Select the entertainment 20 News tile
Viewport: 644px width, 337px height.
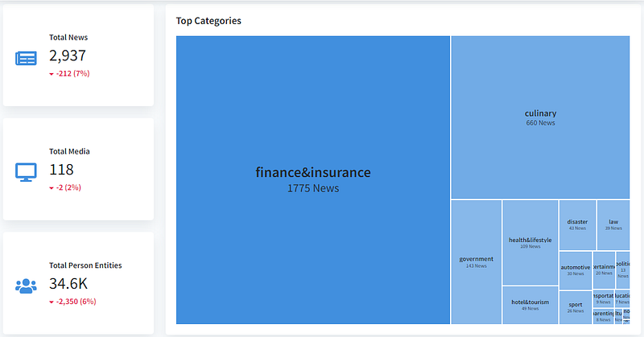coord(605,270)
